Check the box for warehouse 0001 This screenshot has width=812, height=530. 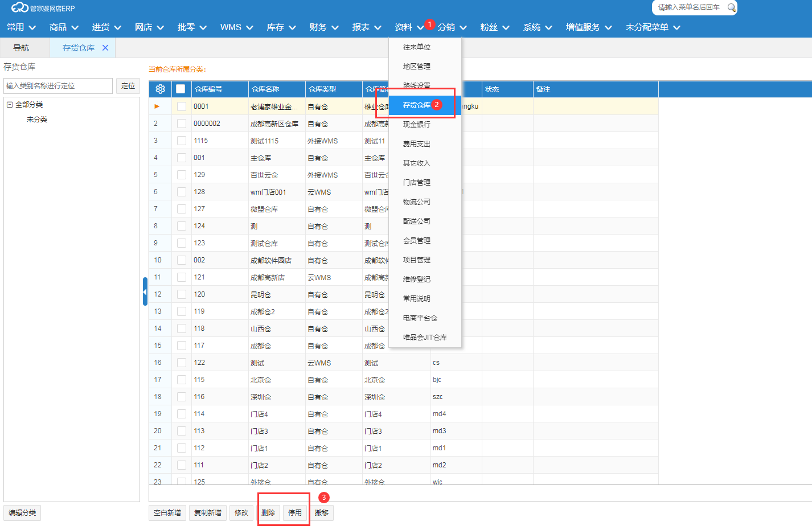click(181, 106)
